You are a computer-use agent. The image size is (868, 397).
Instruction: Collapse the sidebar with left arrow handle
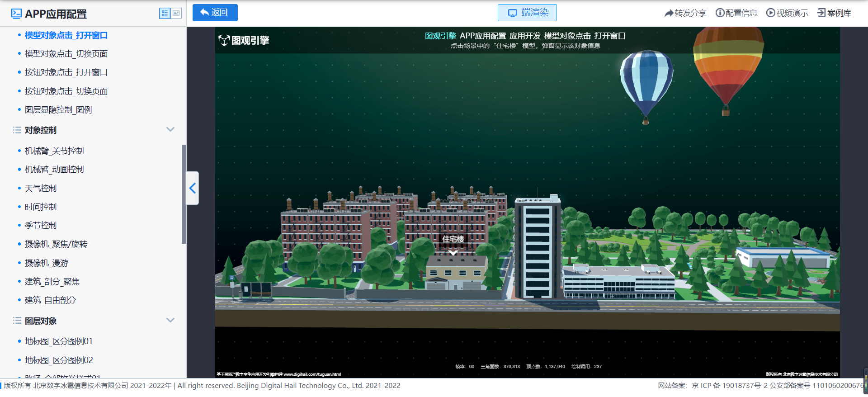coord(193,188)
